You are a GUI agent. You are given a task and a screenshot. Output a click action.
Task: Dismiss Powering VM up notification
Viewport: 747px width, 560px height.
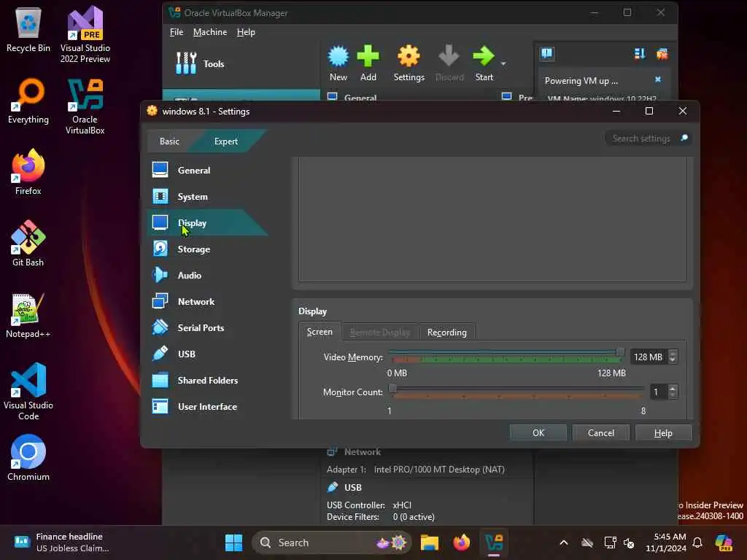pos(658,79)
